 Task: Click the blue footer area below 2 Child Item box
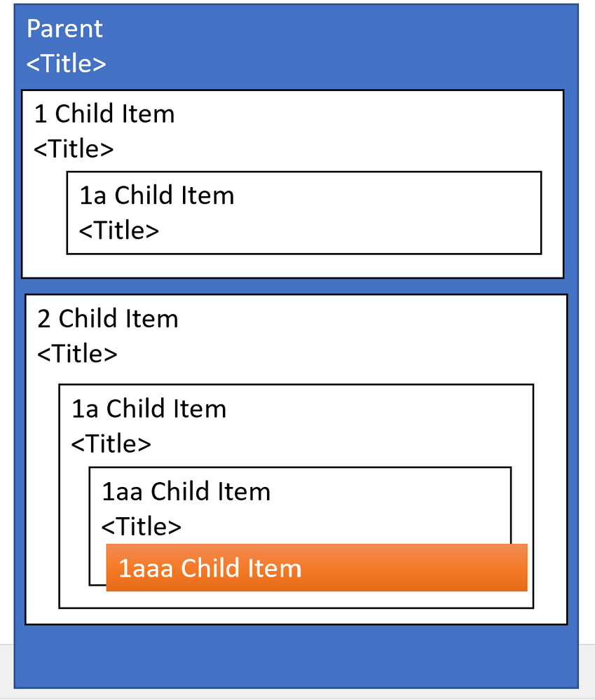[296, 657]
